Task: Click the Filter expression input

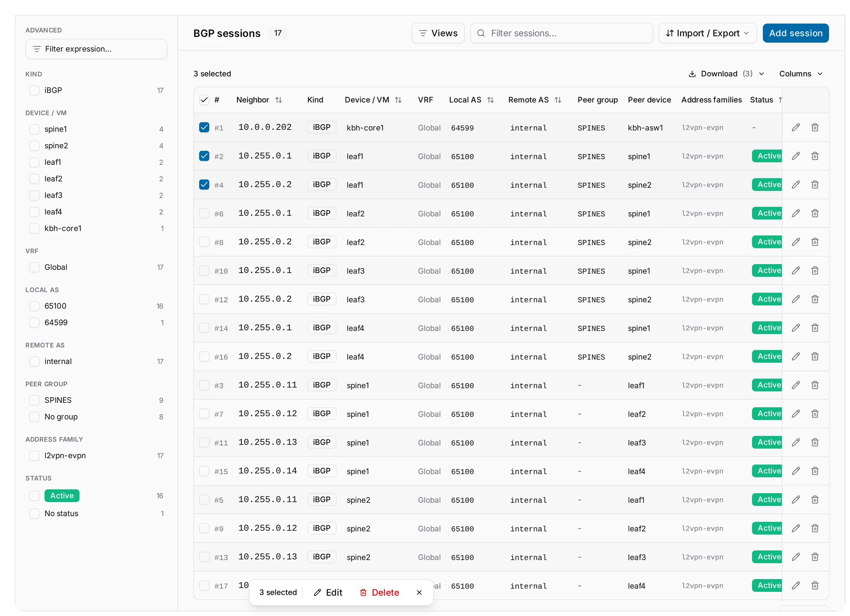Action: pos(96,49)
